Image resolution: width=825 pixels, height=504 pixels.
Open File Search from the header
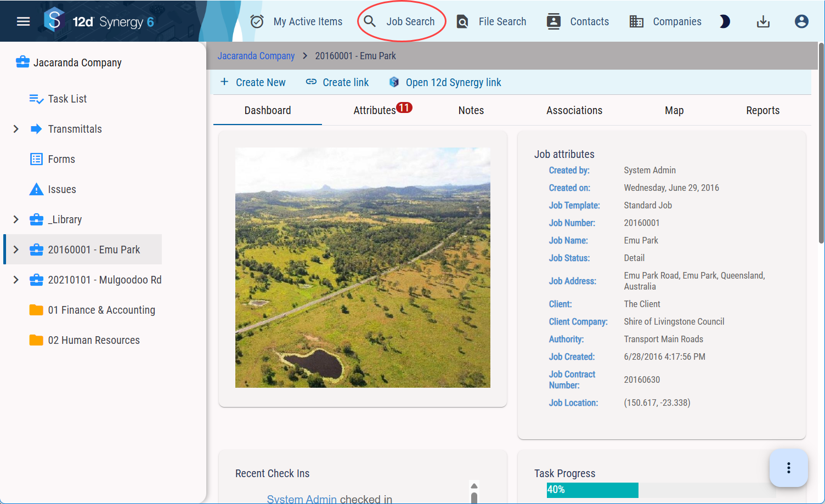[491, 21]
